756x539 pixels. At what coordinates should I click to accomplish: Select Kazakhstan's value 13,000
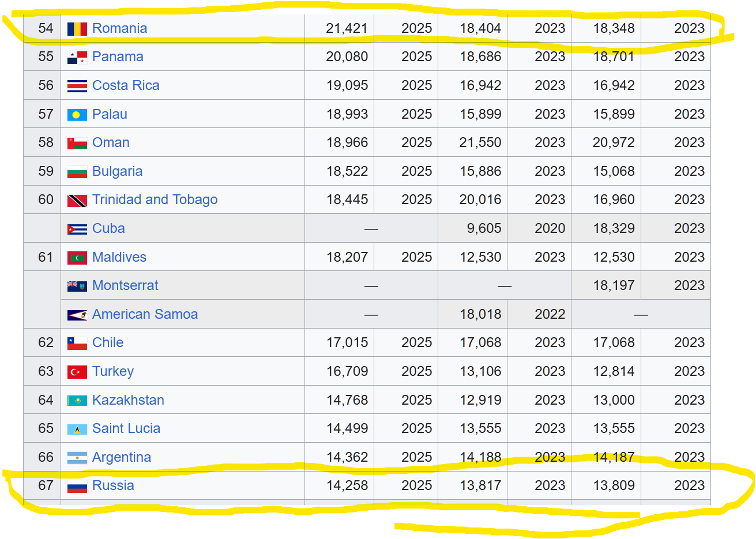pos(614,400)
